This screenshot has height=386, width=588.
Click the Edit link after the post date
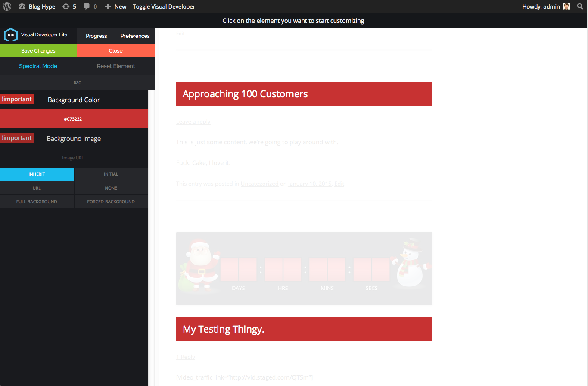click(x=339, y=184)
